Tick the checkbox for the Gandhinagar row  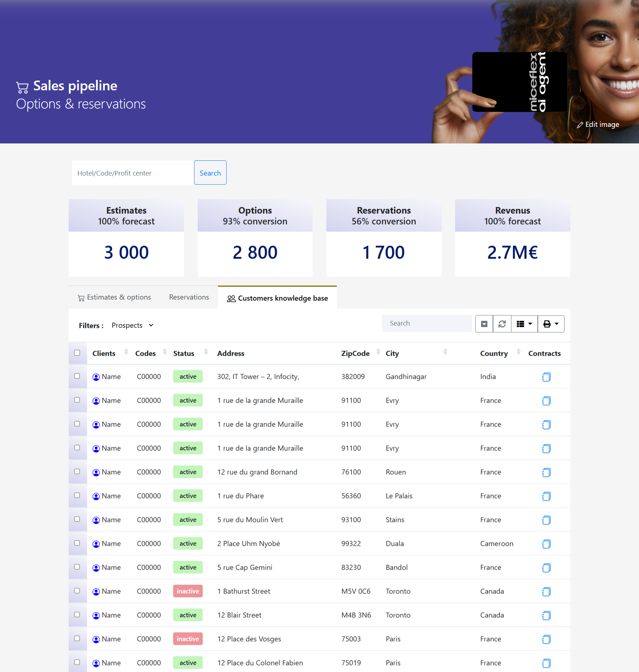tap(77, 376)
